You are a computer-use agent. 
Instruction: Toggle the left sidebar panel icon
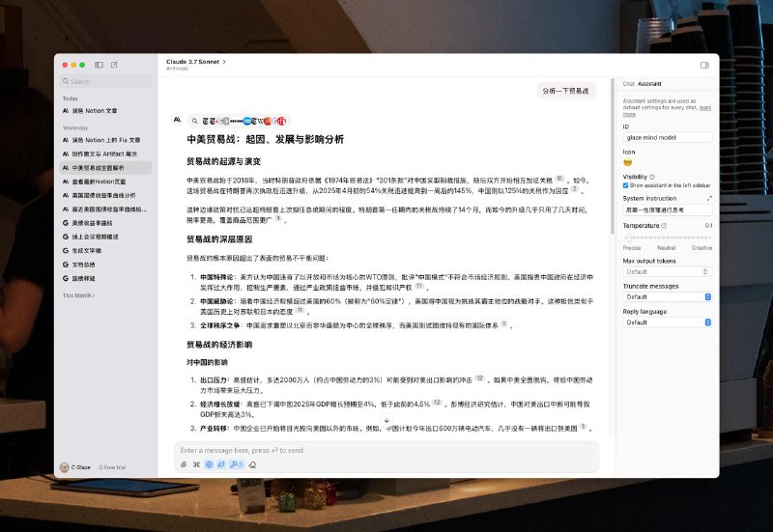(99, 65)
